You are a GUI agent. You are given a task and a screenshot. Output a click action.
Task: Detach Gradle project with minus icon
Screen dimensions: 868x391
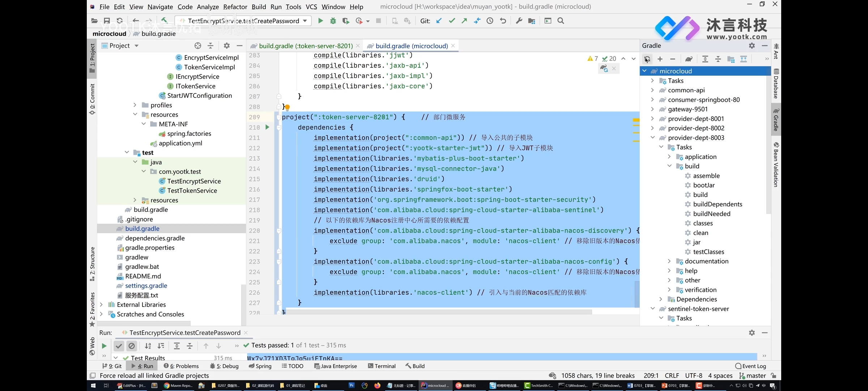(x=673, y=59)
